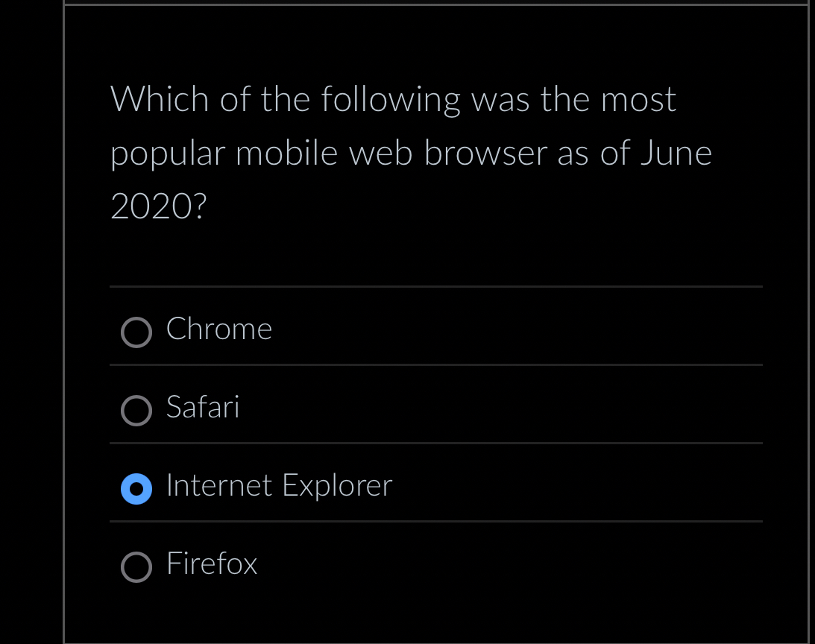Viewport: 815px width, 644px height.
Task: Click the empty circle next to Chrome
Action: pos(136,332)
